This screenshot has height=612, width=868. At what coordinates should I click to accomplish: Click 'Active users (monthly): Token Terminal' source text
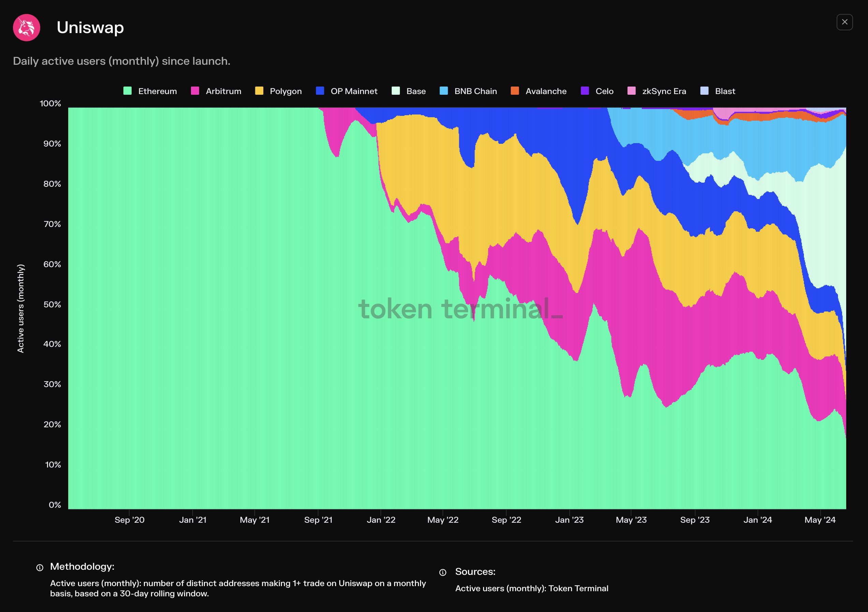(x=532, y=588)
